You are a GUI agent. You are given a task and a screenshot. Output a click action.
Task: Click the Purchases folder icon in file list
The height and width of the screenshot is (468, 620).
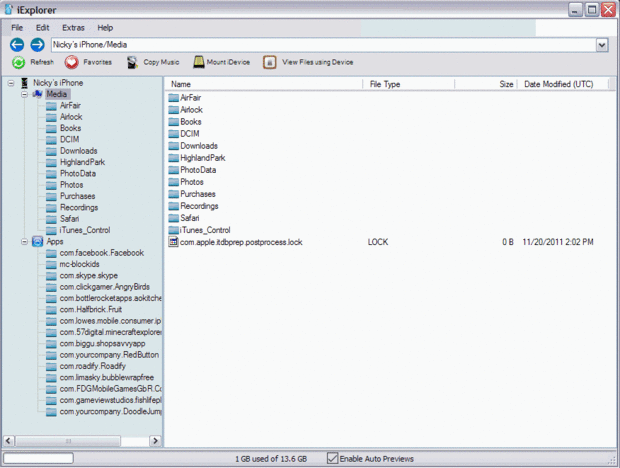pos(174,194)
